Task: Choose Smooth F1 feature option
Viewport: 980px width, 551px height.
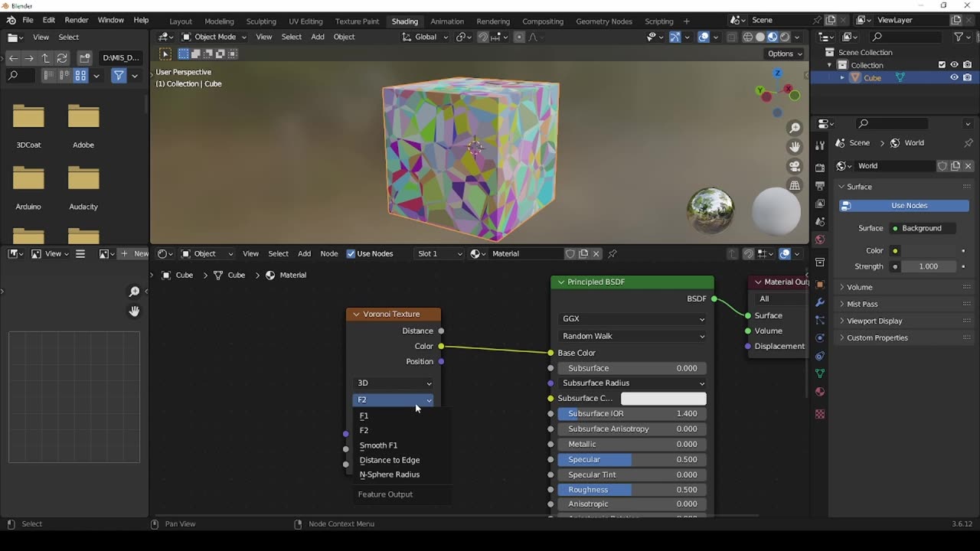Action: [x=401, y=445]
